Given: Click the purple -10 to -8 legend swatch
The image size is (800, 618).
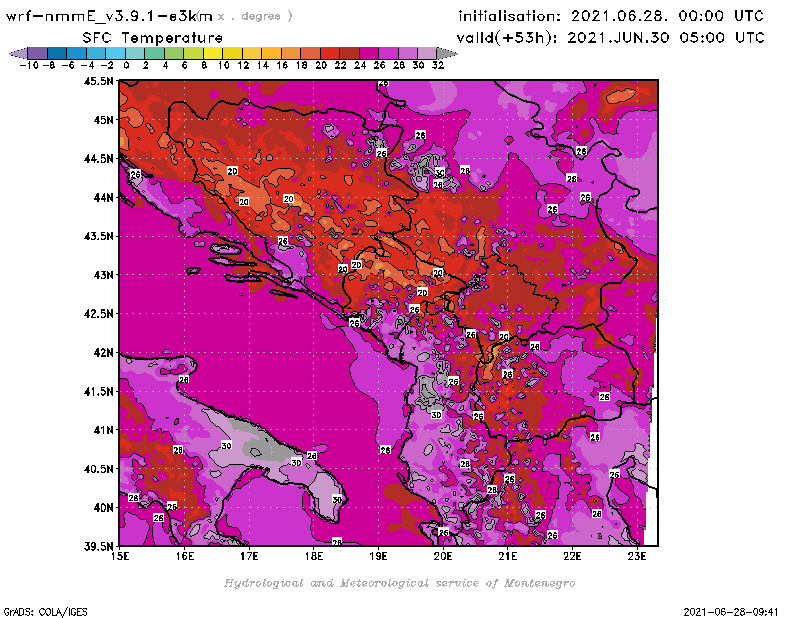Looking at the screenshot, I should pos(38,53).
